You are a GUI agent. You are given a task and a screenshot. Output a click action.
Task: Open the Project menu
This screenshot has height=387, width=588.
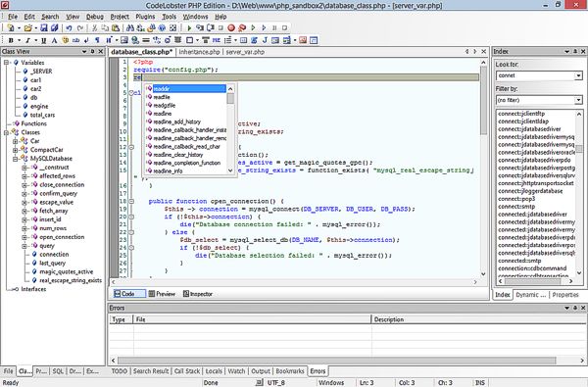[120, 17]
